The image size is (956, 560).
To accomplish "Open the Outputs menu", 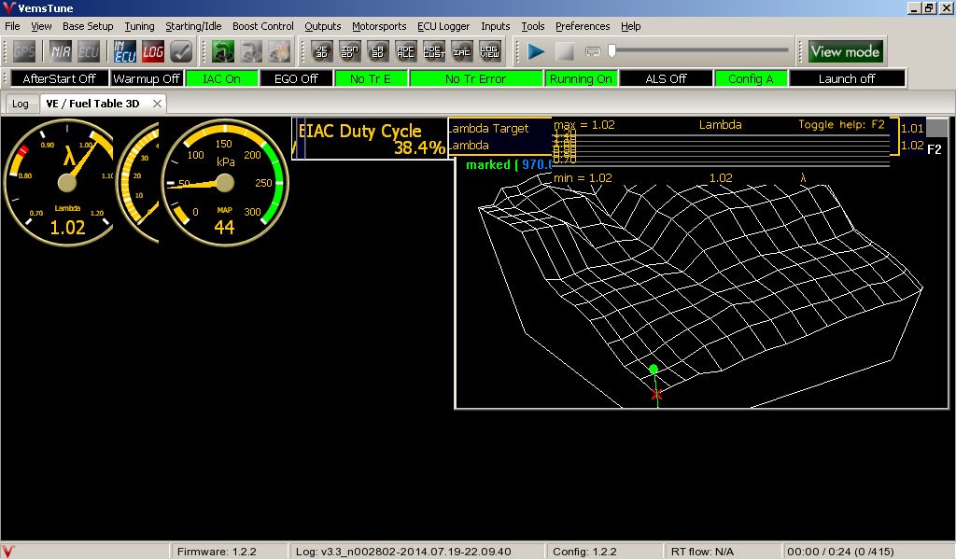I will (322, 26).
